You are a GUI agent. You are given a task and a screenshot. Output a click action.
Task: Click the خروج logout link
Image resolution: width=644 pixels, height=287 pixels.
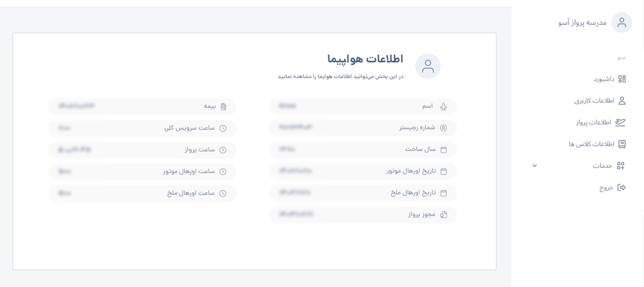[613, 188]
